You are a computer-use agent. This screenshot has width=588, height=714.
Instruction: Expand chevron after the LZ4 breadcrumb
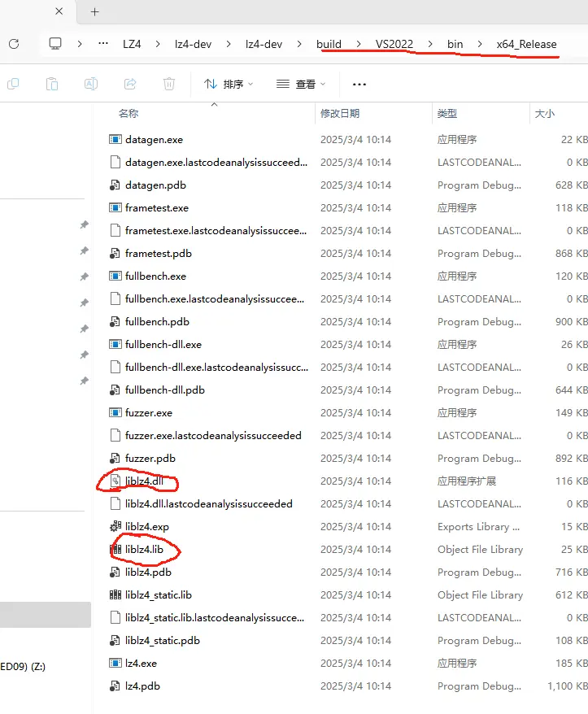158,44
